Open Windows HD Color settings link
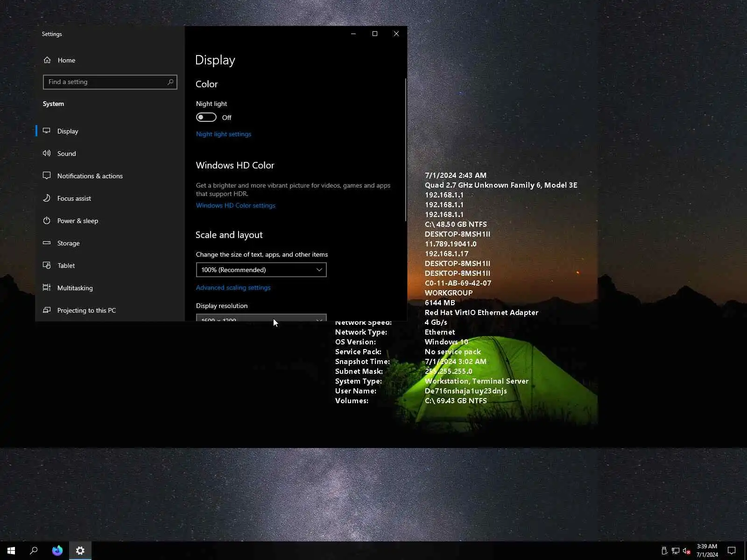The height and width of the screenshot is (560, 747). (236, 205)
